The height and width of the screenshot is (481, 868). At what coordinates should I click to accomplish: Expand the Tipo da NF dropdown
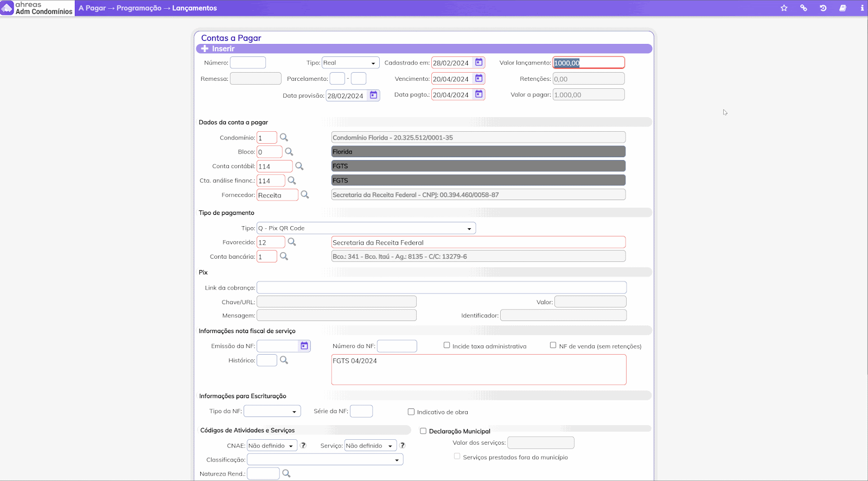click(272, 412)
